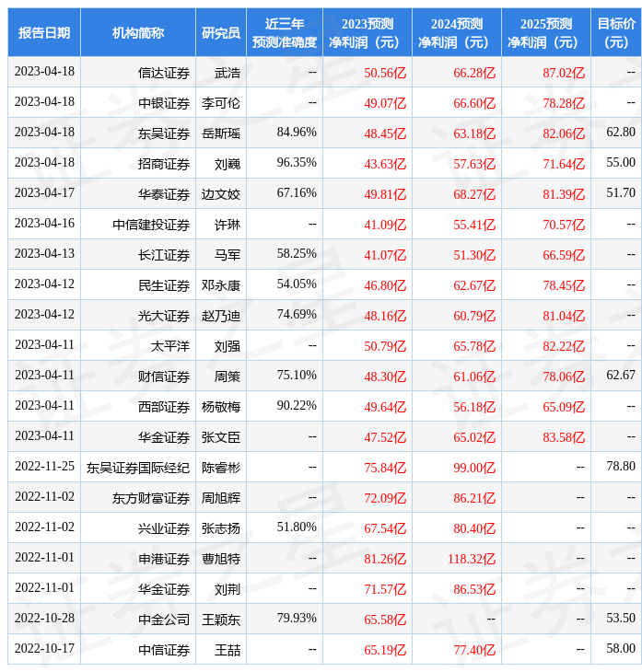
Task: Click target price 78.80
Action: pyautogui.click(x=621, y=467)
